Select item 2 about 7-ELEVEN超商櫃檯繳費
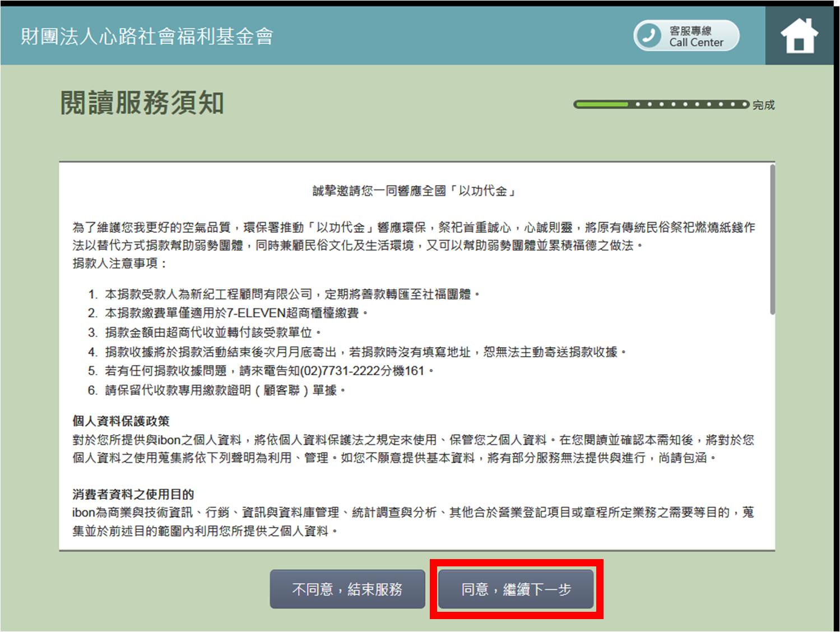840x632 pixels. pos(228,313)
